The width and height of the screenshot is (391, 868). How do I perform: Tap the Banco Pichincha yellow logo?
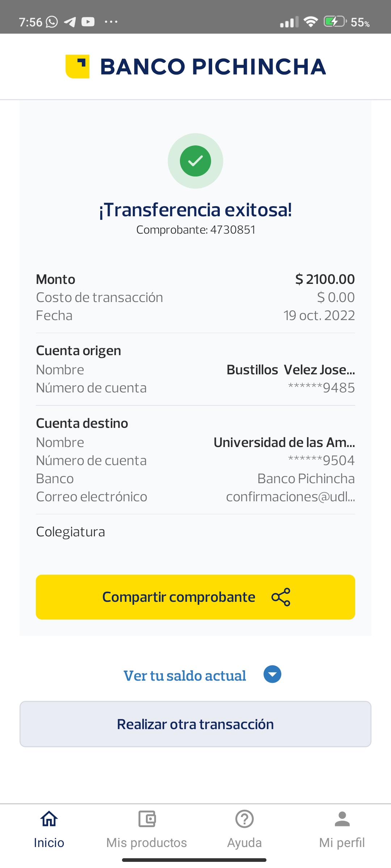coord(77,67)
